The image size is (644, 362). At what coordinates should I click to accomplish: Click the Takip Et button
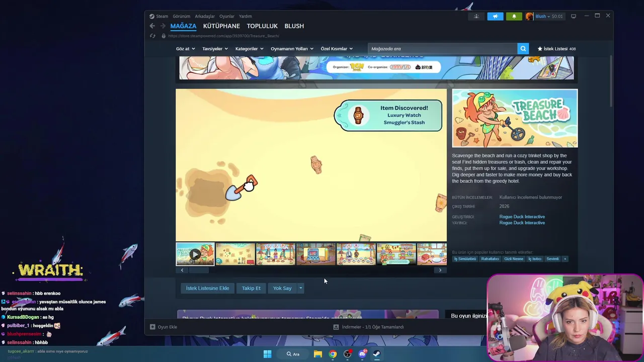(251, 288)
